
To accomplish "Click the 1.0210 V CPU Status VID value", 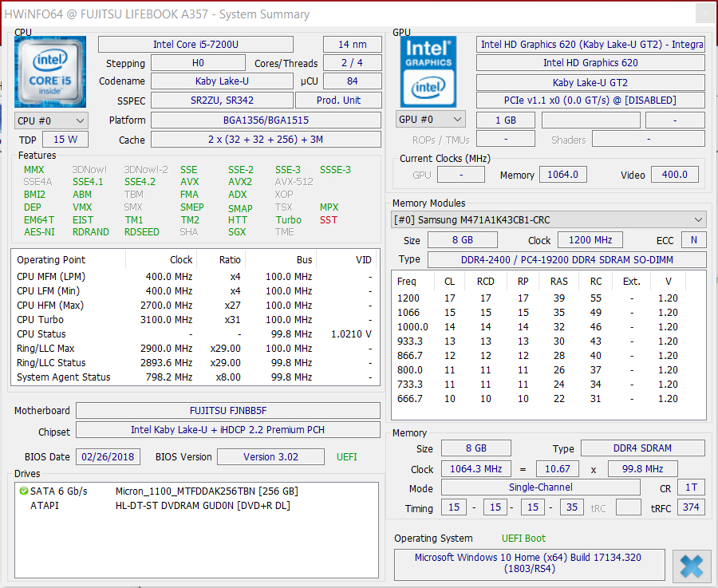I will click(351, 334).
